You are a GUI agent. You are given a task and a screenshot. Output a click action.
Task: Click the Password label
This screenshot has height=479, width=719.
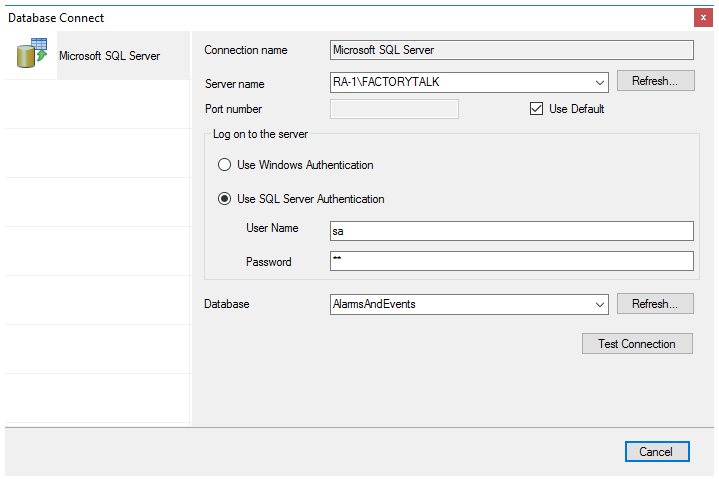click(x=268, y=262)
